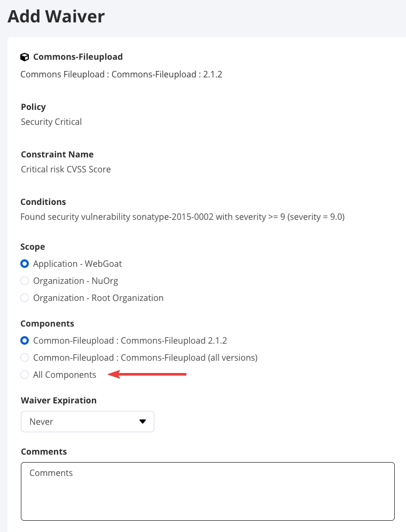Screen dimensions: 406x532
Task: Select the Application - WebGoat scope
Action: (25, 264)
